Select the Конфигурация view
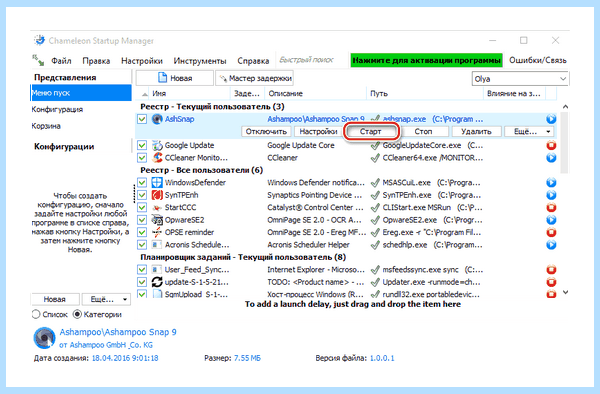 pyautogui.click(x=57, y=109)
